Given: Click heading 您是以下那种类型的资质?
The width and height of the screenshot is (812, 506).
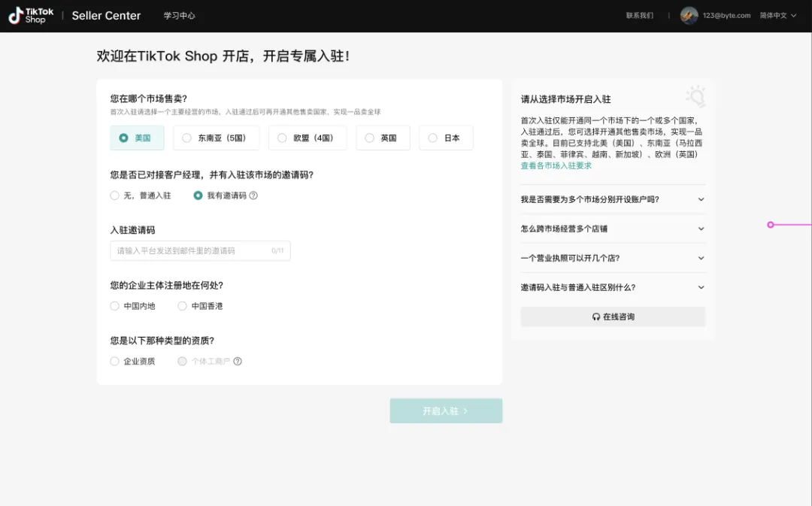Looking at the screenshot, I should pos(162,341).
